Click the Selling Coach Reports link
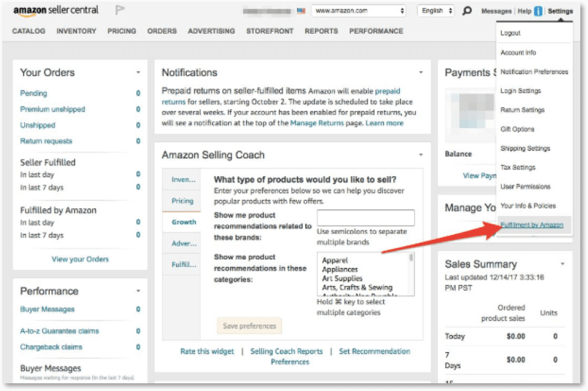Viewport: 588px width, 391px height. [x=286, y=351]
